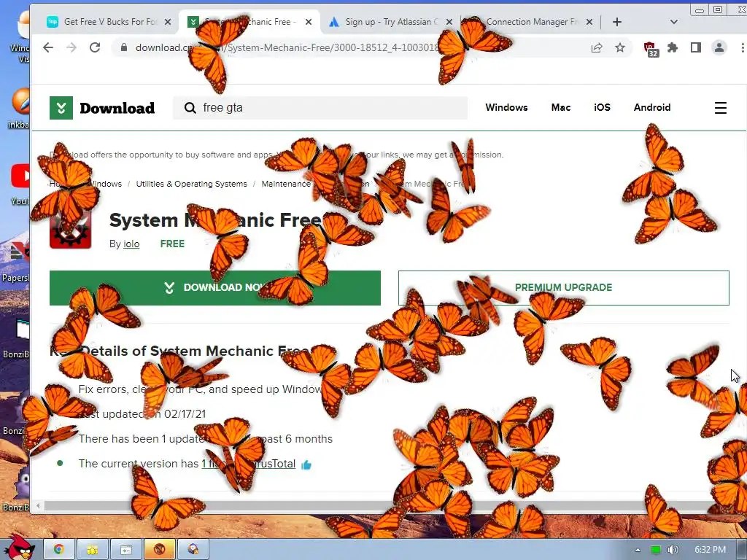Screen dimensions: 747x560
Task: Click the PREMIUM UPGRADE button
Action: (564, 287)
